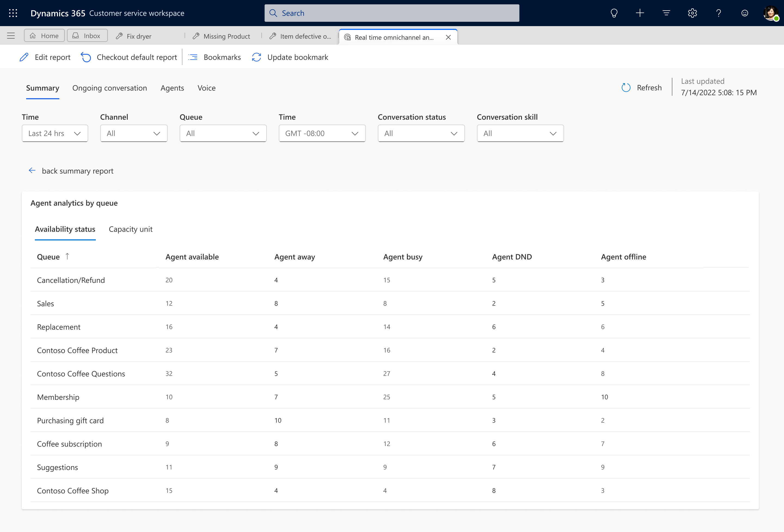Toggle the Voice tab view
Viewport: 784px width, 532px height.
tap(207, 88)
